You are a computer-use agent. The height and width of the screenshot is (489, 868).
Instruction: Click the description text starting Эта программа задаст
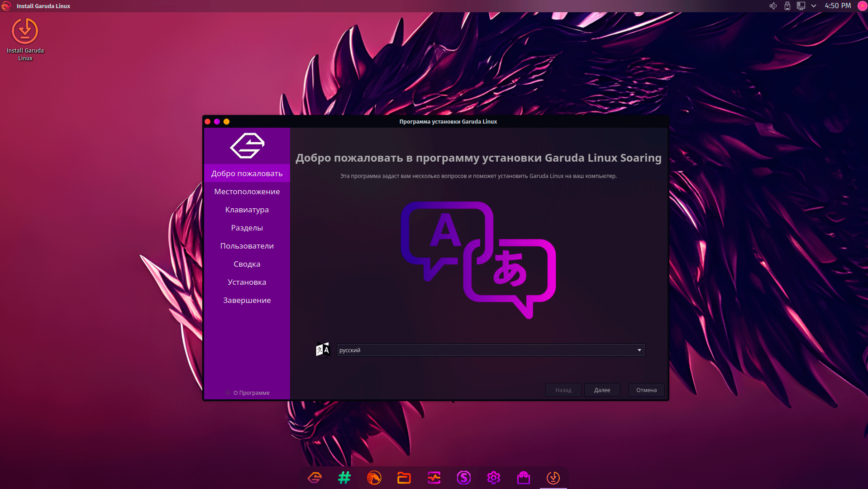point(478,176)
